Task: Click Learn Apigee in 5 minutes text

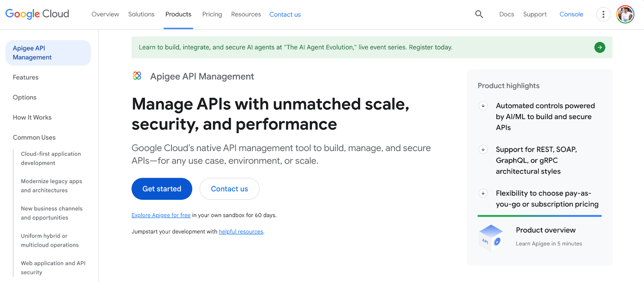Action: pyautogui.click(x=549, y=244)
